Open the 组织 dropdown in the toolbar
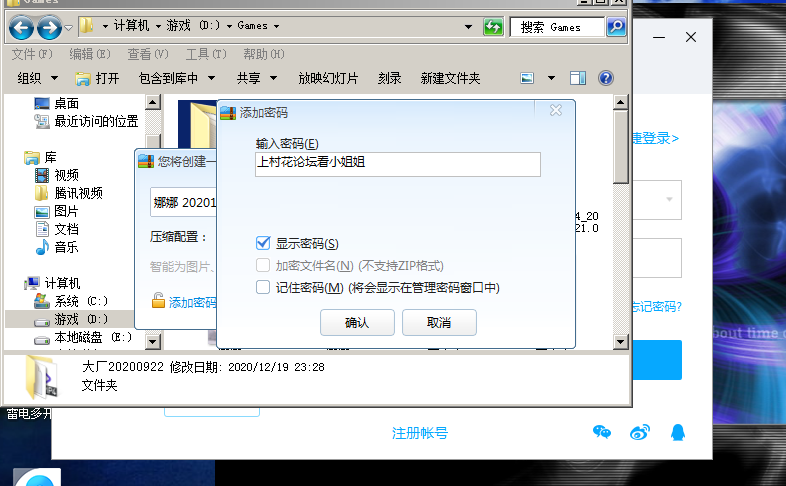Viewport: 786px width, 486px height. point(36,78)
